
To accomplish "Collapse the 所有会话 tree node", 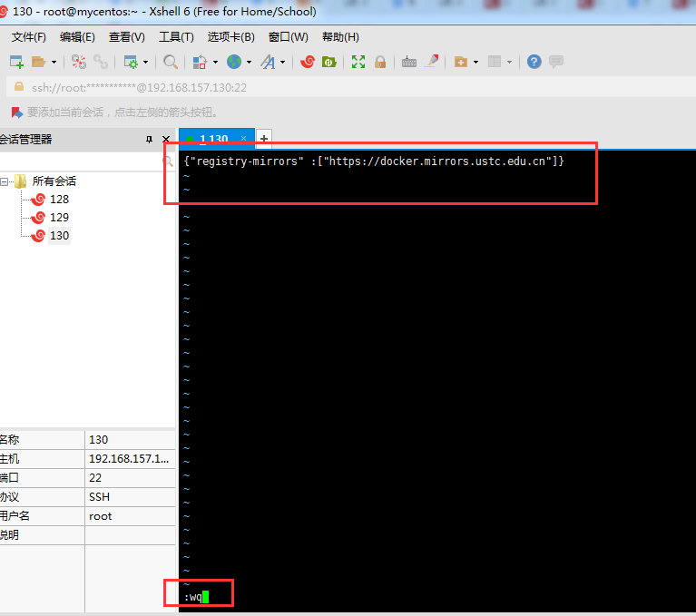I will (4, 181).
